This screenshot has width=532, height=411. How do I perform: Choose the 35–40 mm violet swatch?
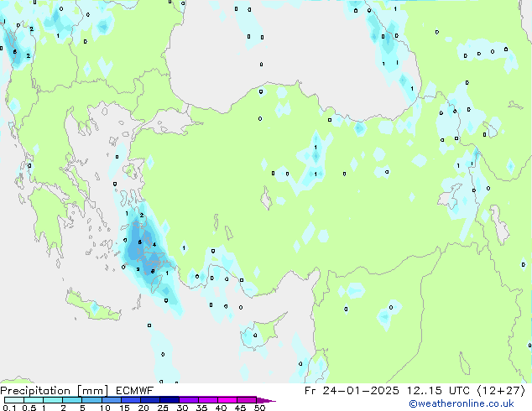207,400
